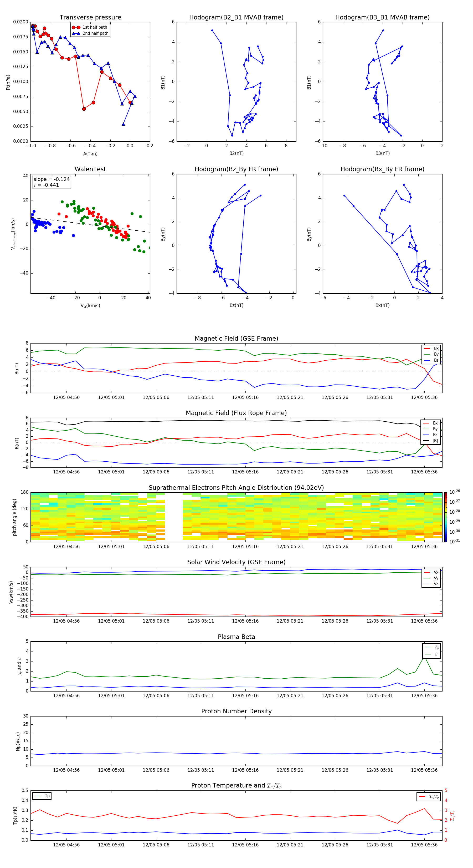Click the "pitch angle (deg)" y-axis label
The width and height of the screenshot is (473, 868).
pos(14,517)
